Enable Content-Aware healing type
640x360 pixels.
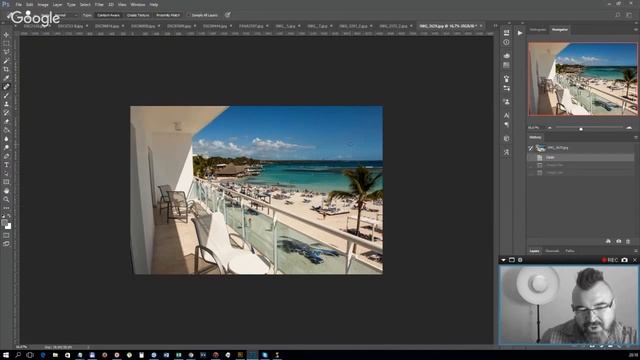click(108, 15)
